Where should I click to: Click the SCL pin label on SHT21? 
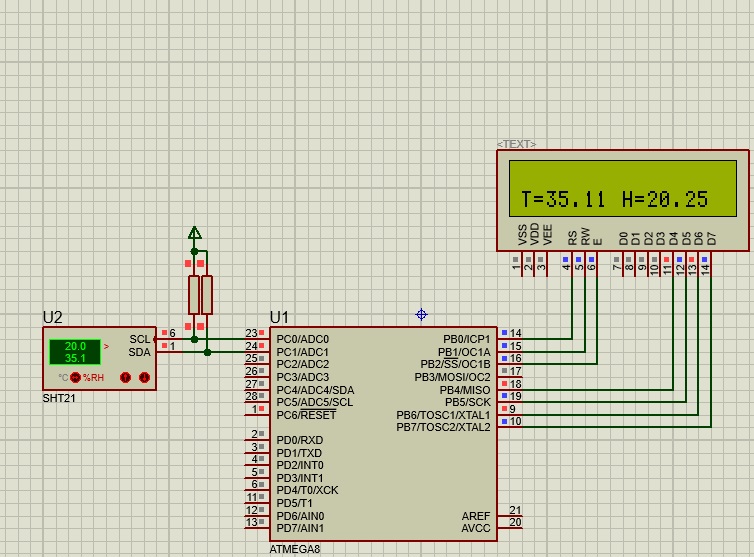[140, 339]
